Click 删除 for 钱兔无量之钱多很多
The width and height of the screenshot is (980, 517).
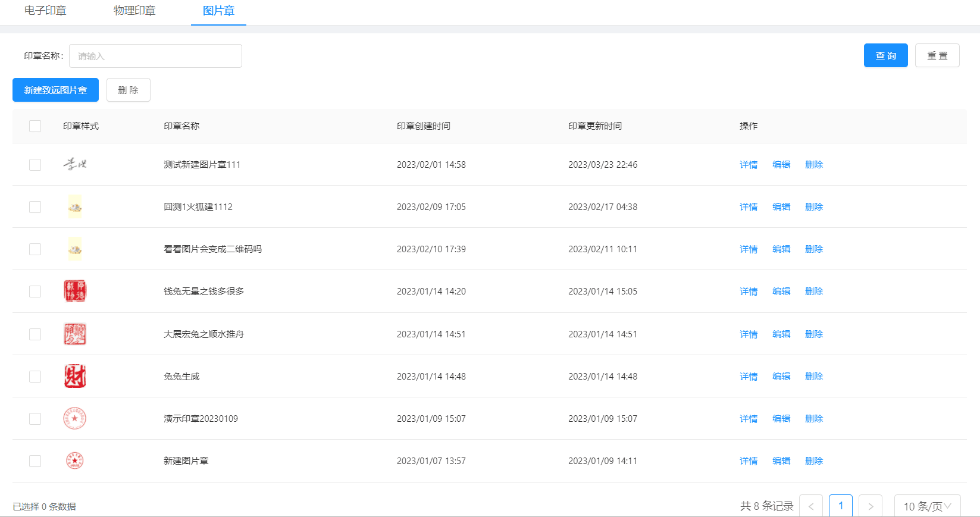814,292
